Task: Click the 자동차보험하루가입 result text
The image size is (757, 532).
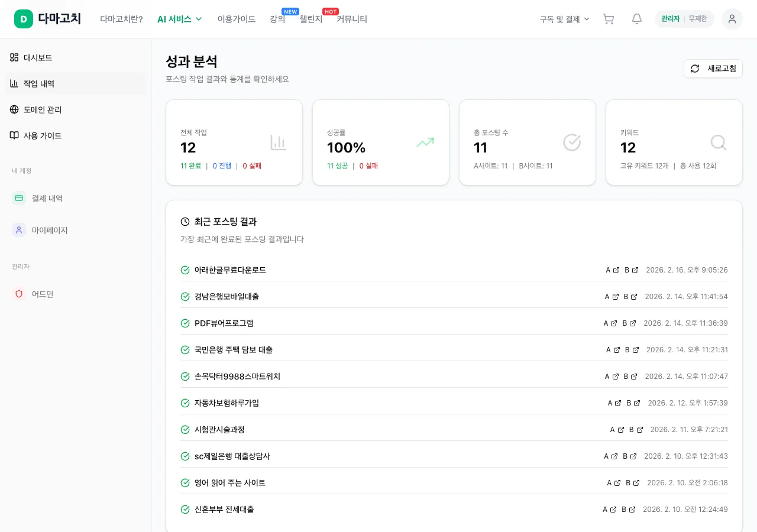Action: (227, 403)
